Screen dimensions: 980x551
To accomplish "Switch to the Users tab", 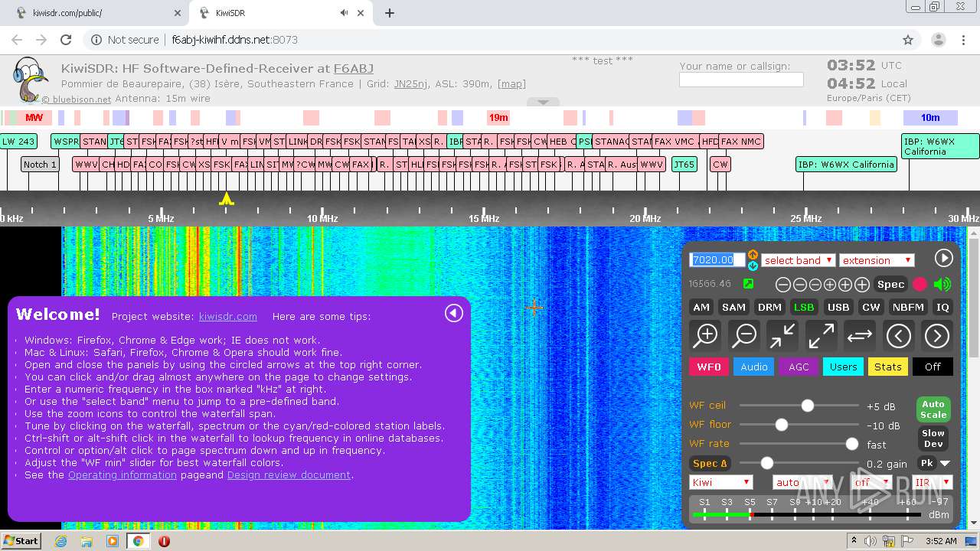I will [844, 367].
